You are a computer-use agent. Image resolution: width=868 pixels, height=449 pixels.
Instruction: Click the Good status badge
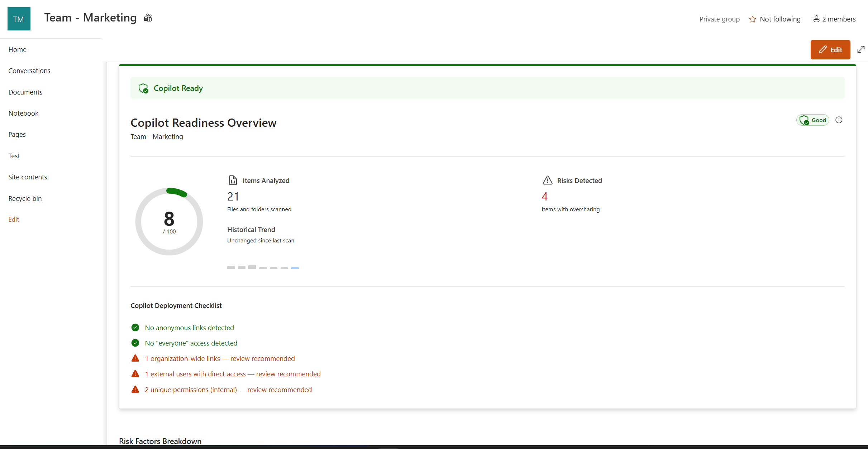pyautogui.click(x=812, y=120)
